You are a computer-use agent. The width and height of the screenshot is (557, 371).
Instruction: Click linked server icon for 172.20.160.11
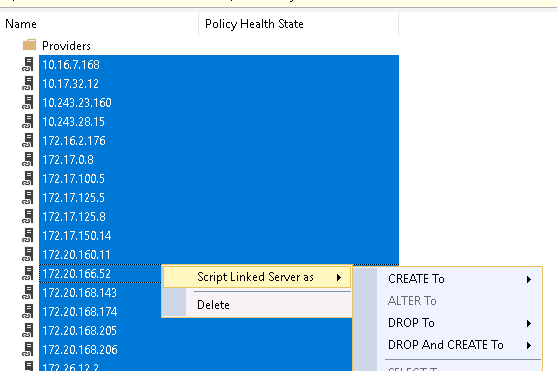[x=28, y=254]
